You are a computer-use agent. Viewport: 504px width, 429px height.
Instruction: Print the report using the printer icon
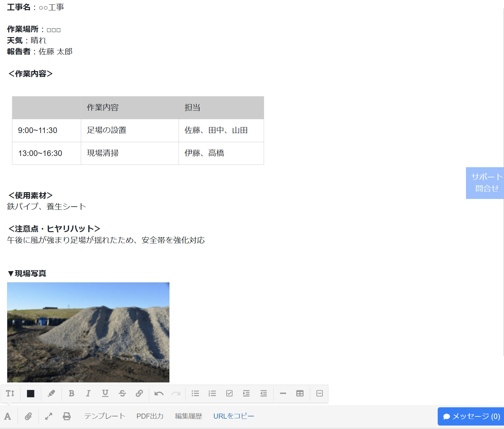point(66,416)
